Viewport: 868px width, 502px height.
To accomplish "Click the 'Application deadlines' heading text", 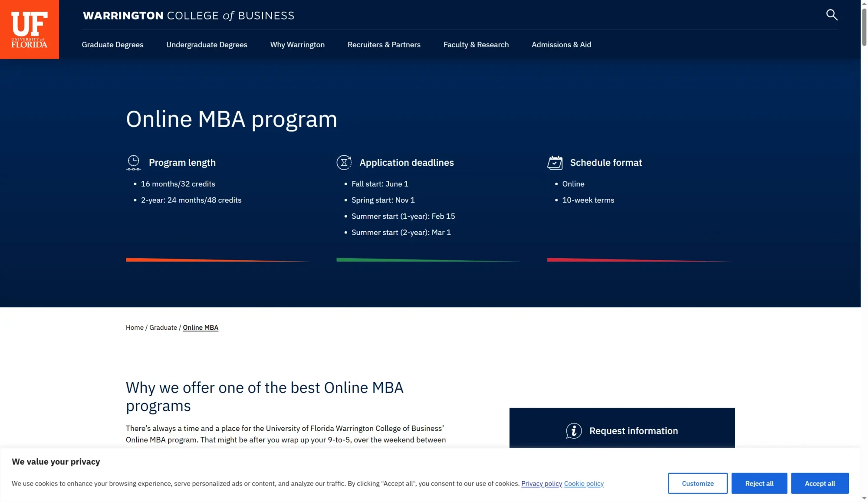I will click(x=407, y=163).
